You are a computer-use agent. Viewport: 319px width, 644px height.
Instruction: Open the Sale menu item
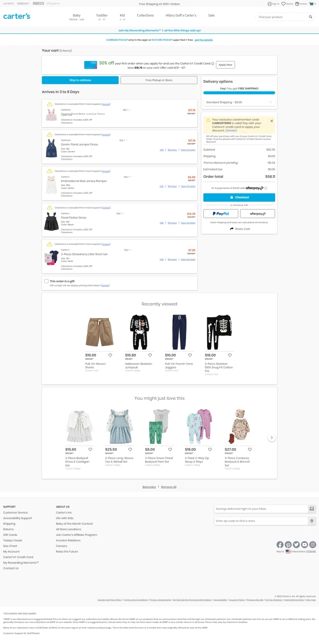[212, 15]
